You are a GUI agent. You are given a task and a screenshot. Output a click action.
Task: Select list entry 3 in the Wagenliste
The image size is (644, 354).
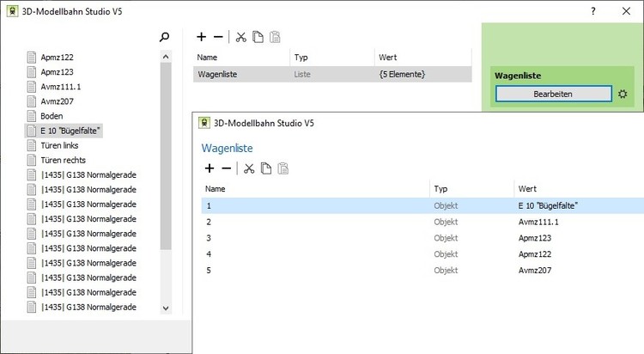422,238
